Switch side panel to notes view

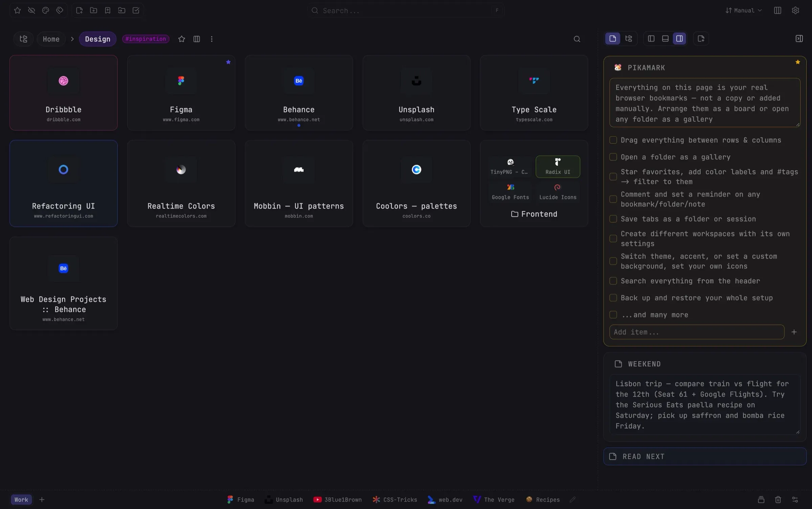coord(613,39)
